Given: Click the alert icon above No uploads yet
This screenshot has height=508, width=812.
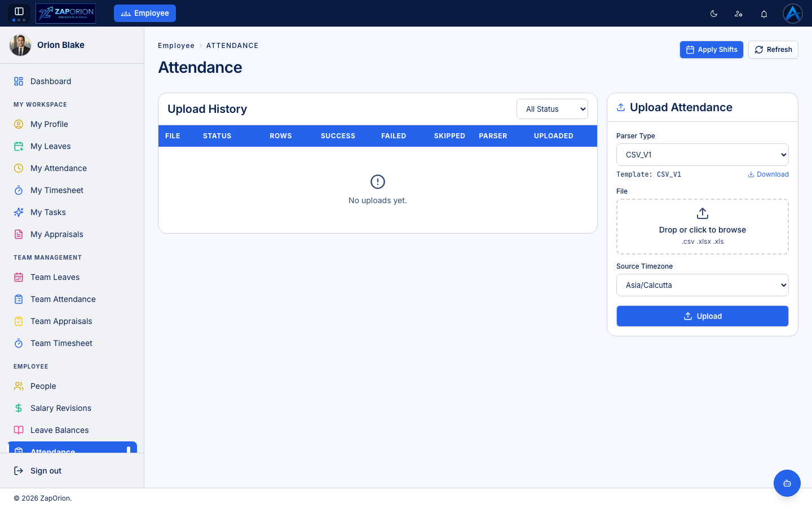Looking at the screenshot, I should click(x=378, y=182).
